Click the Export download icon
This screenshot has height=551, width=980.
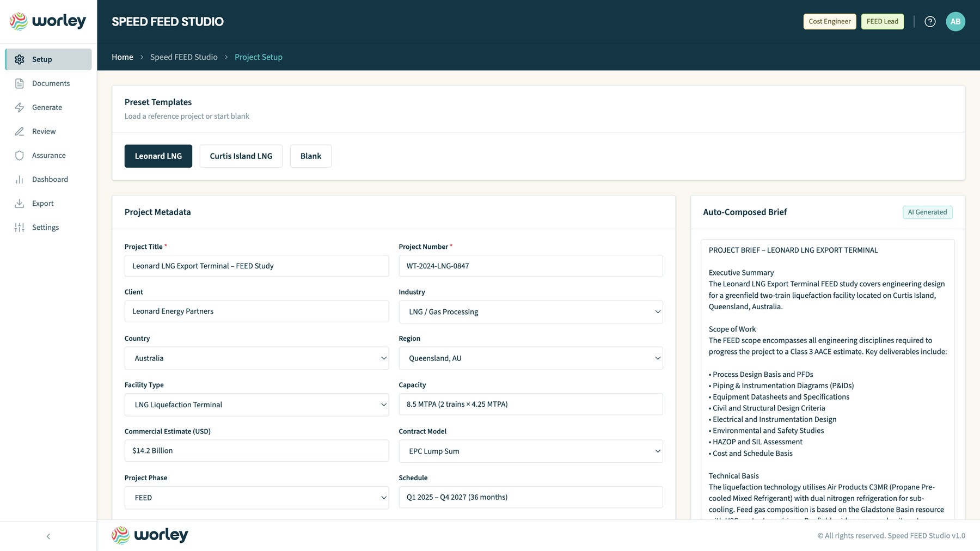coord(20,203)
